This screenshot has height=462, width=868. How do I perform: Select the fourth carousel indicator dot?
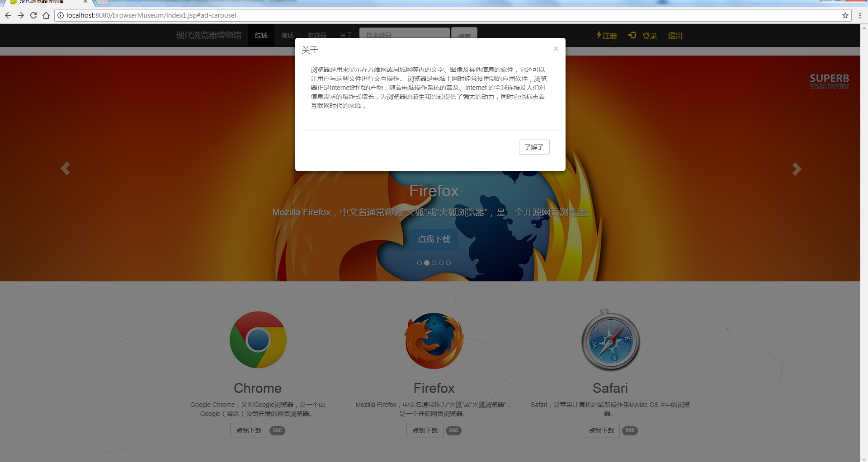(x=441, y=263)
